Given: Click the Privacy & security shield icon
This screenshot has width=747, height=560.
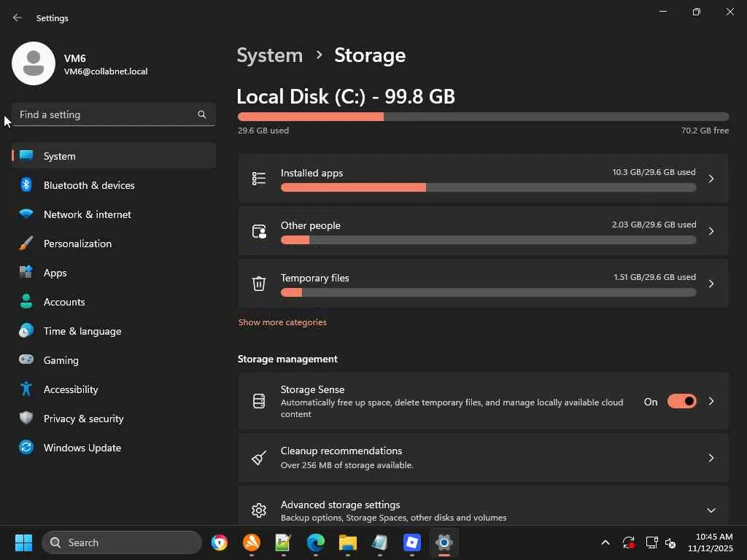Looking at the screenshot, I should pos(26,419).
